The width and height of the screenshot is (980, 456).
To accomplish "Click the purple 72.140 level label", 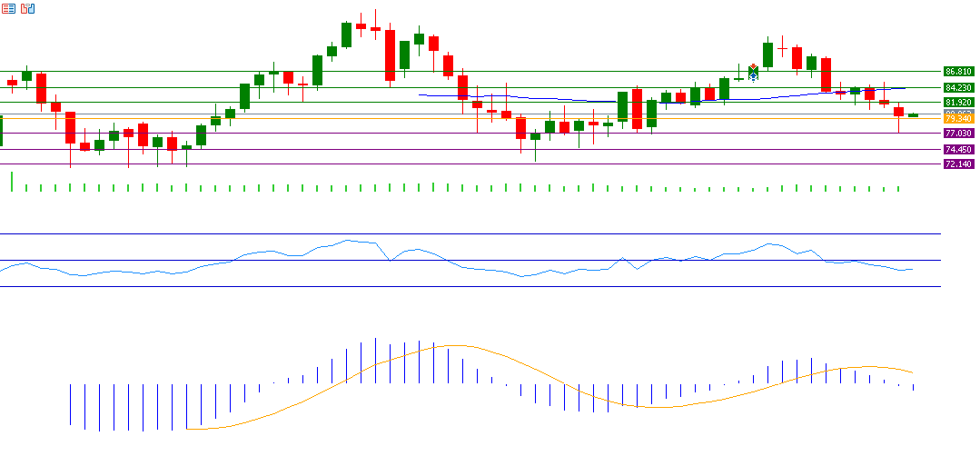I will pos(958,164).
